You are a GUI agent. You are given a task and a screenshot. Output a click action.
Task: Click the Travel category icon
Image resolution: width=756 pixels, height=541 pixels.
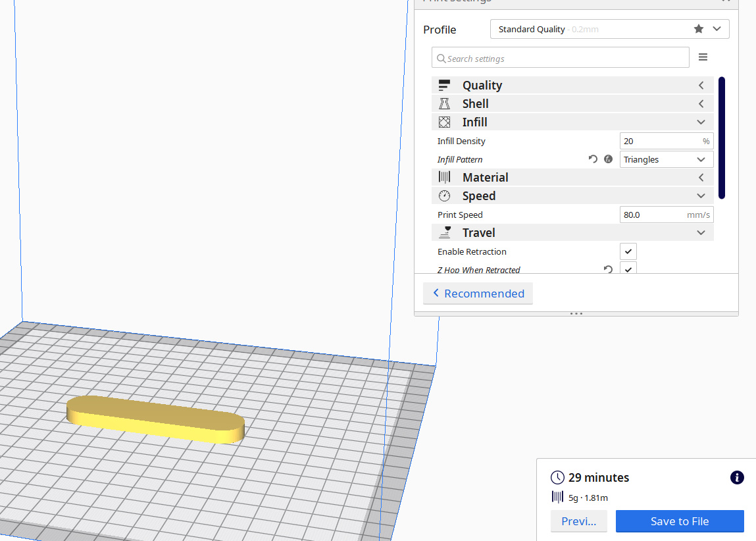tap(444, 233)
